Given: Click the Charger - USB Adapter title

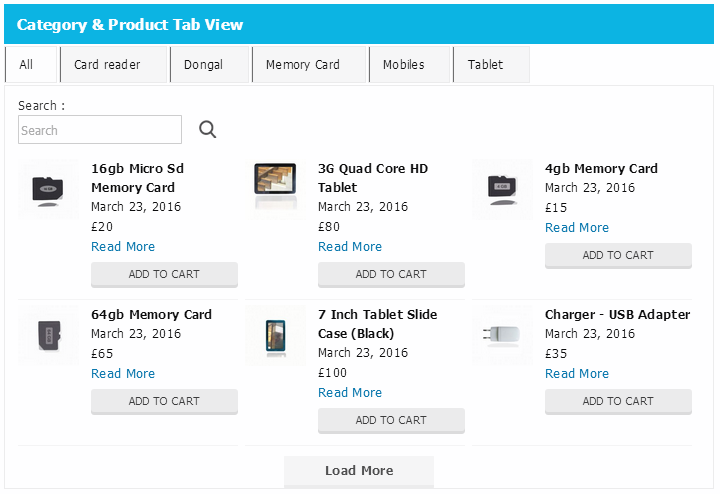Looking at the screenshot, I should click(617, 315).
